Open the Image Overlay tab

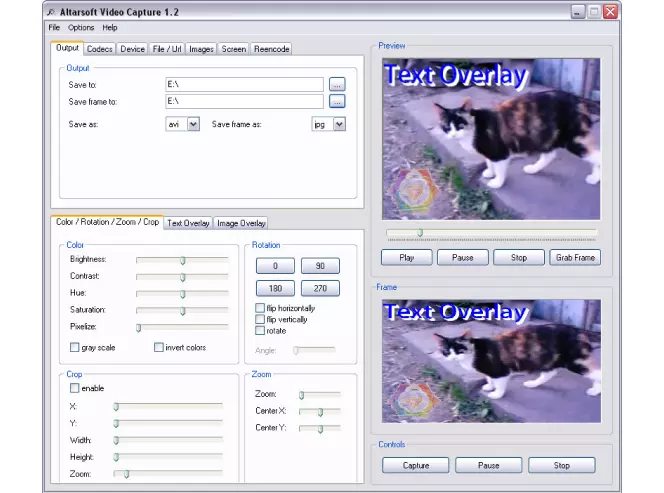pos(241,223)
